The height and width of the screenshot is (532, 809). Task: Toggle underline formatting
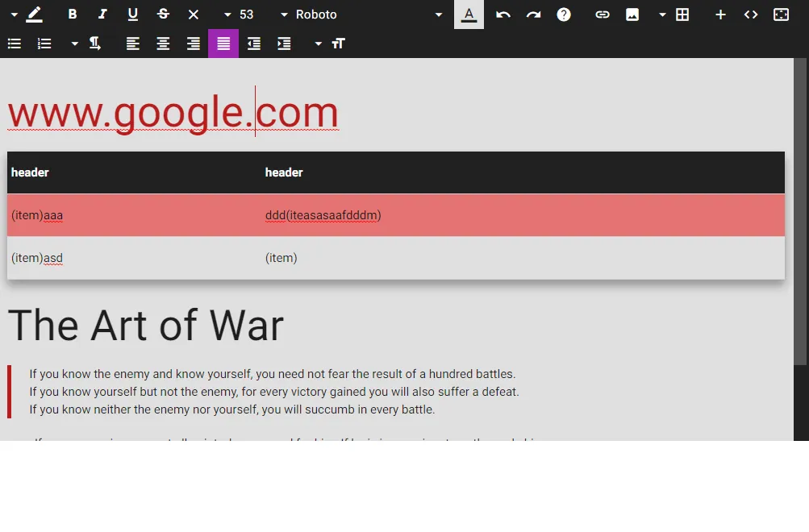click(x=132, y=15)
